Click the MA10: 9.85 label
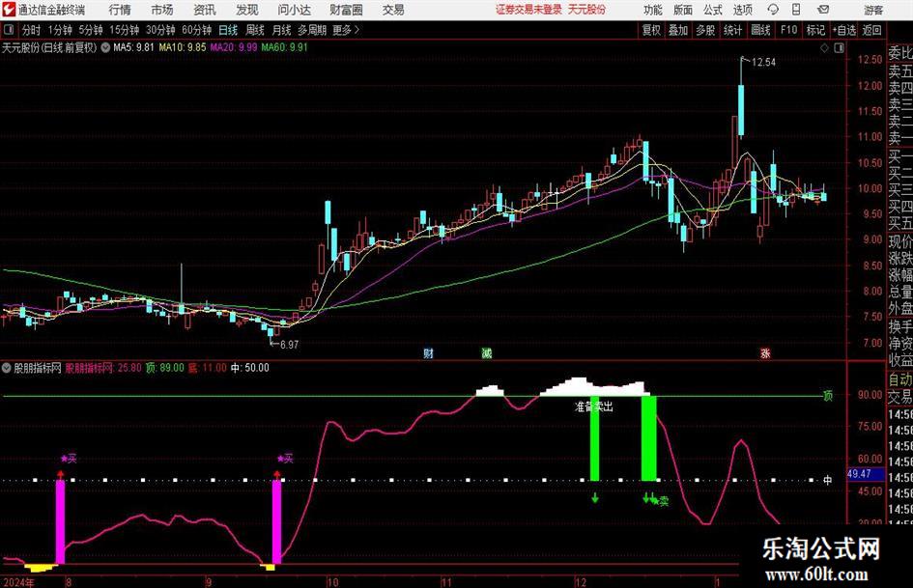The image size is (913, 588). pyautogui.click(x=183, y=47)
